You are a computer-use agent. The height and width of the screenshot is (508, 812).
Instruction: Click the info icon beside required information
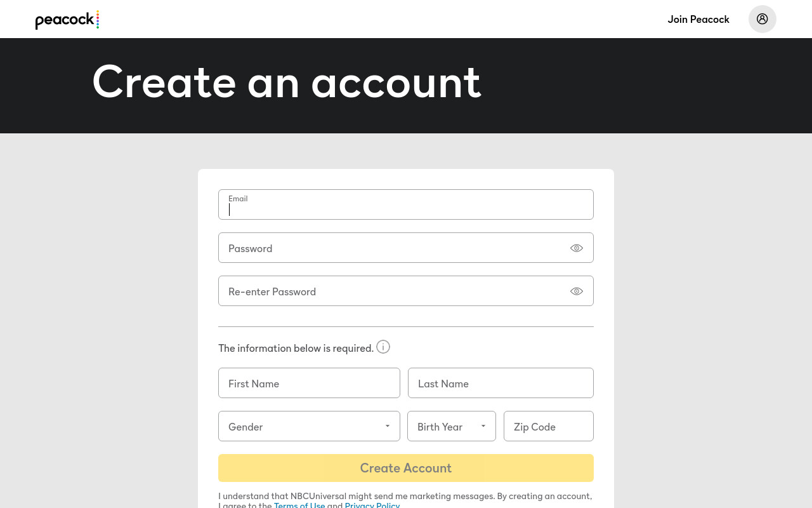pos(383,347)
